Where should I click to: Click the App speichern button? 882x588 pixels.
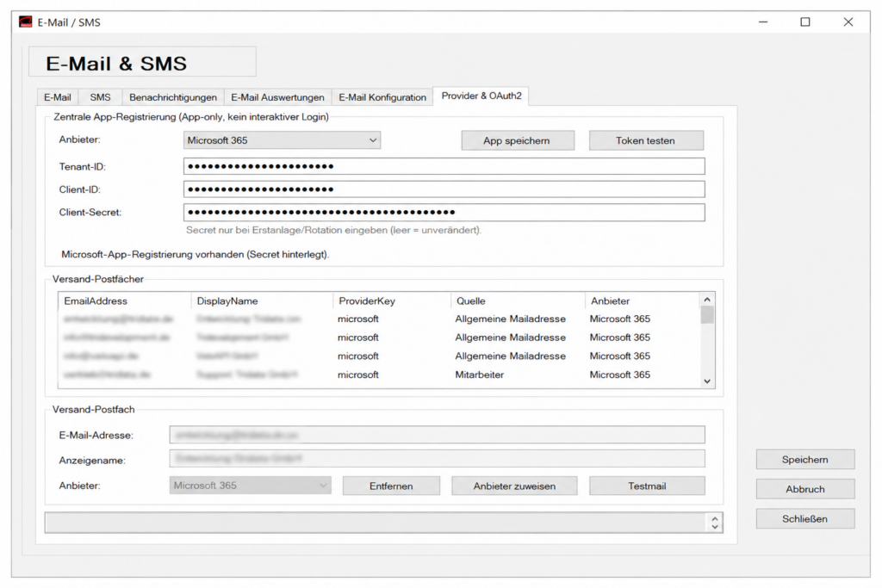coord(518,140)
